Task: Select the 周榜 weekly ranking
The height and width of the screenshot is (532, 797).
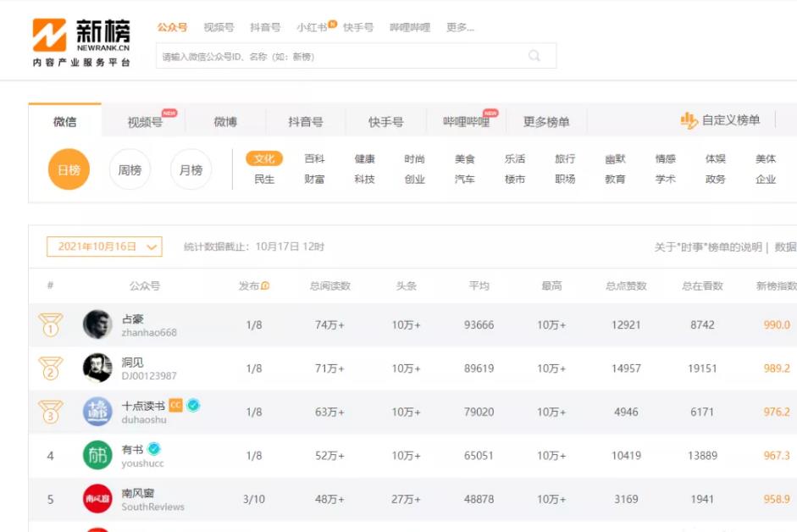Action: [x=130, y=169]
